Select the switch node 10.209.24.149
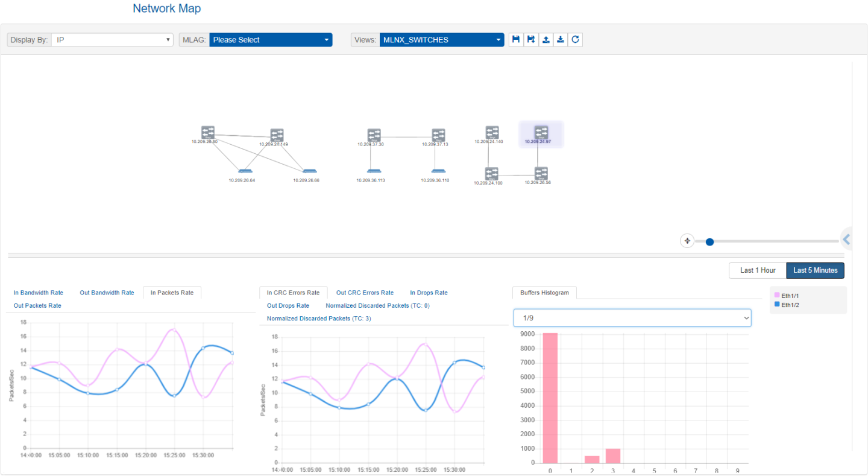 (x=277, y=135)
